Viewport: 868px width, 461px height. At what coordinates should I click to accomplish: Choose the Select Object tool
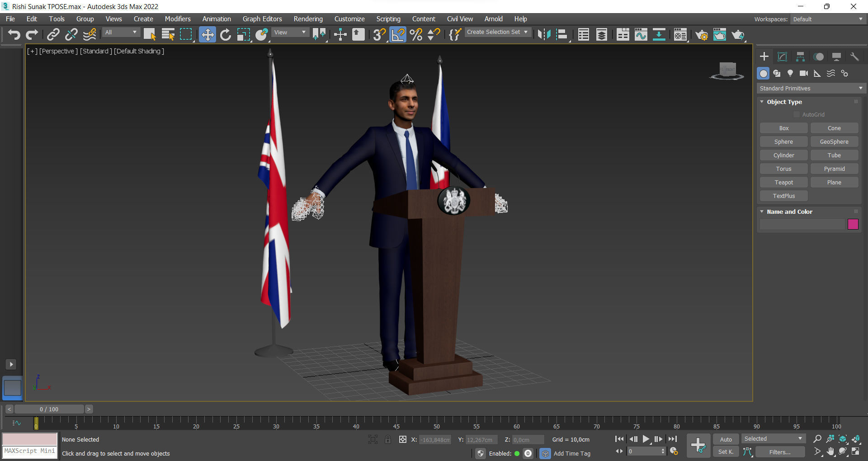[x=149, y=35]
